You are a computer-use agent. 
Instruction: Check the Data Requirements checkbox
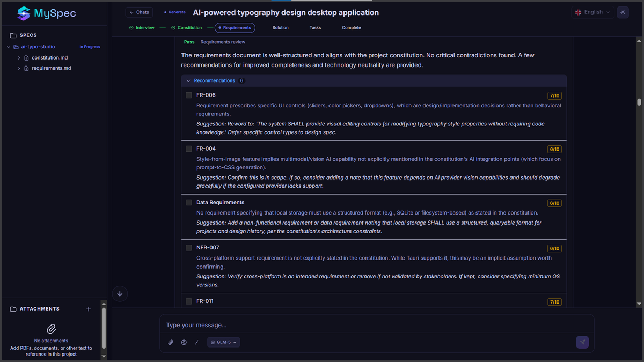(x=189, y=202)
